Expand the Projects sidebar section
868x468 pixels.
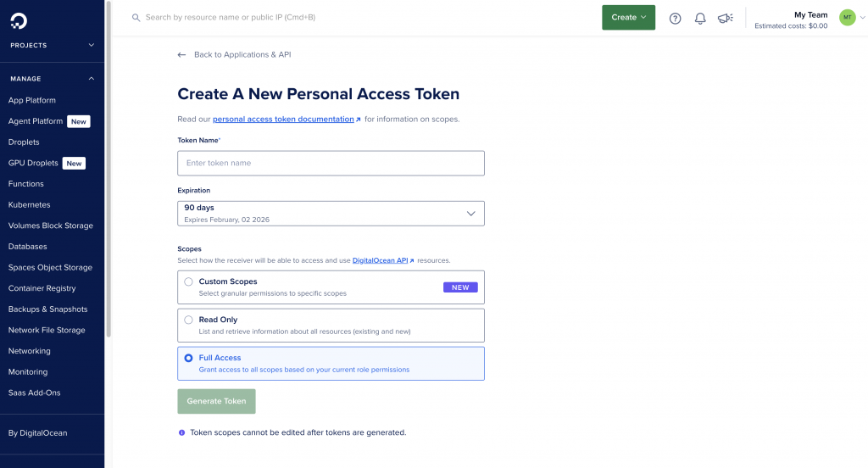[x=92, y=45]
